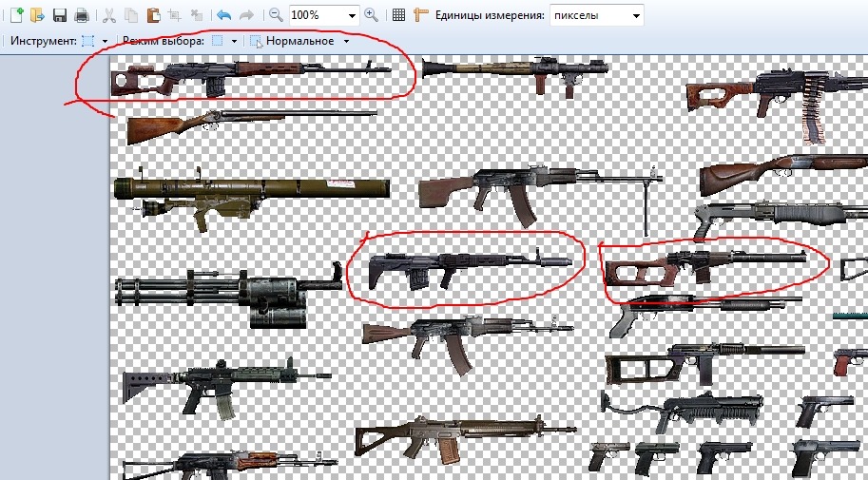Click the zoom percentage text field
This screenshot has width=868, height=480.
coord(318,15)
